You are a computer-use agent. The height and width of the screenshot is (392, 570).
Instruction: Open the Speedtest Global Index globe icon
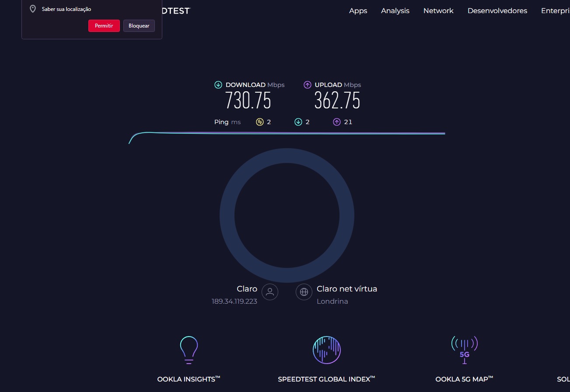327,350
